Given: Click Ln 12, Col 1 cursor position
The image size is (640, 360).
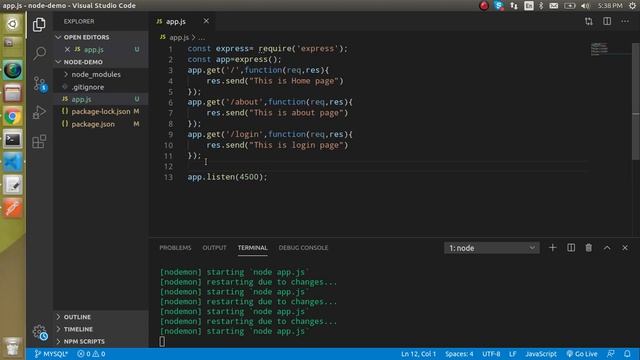Looking at the screenshot, I should pyautogui.click(x=418, y=354).
